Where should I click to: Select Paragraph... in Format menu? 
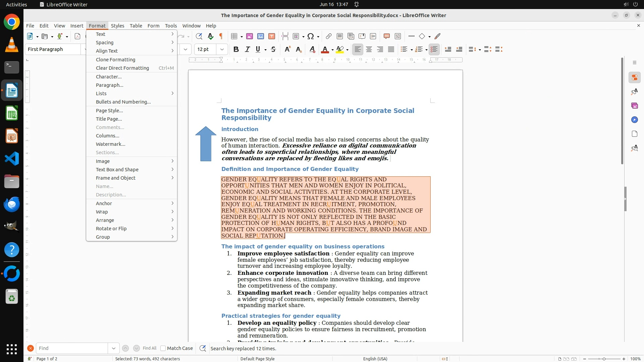click(109, 85)
